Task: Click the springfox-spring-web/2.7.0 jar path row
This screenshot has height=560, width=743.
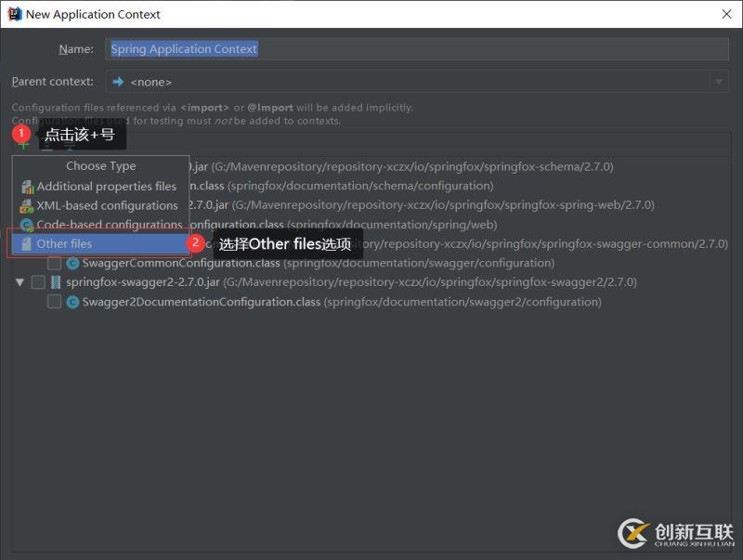Action: coord(422,205)
